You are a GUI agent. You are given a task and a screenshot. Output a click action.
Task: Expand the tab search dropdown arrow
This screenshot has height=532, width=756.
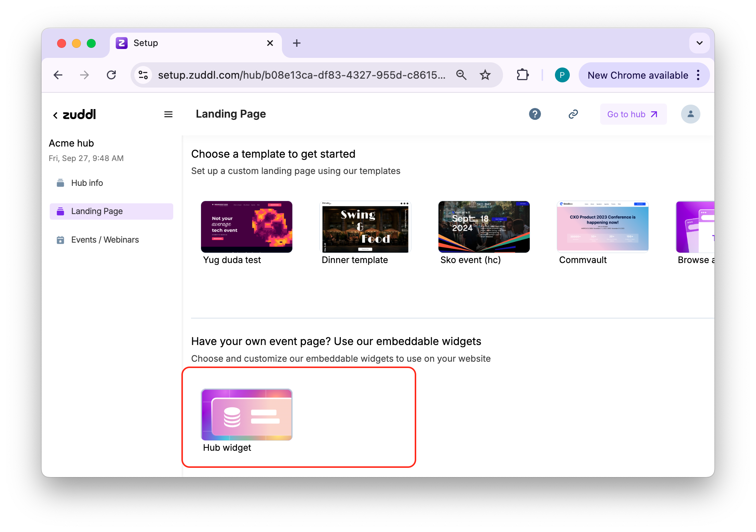pyautogui.click(x=699, y=43)
